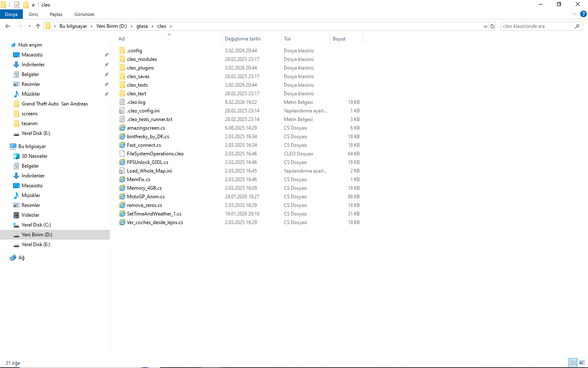Select the cleo_saves folder

(x=138, y=76)
